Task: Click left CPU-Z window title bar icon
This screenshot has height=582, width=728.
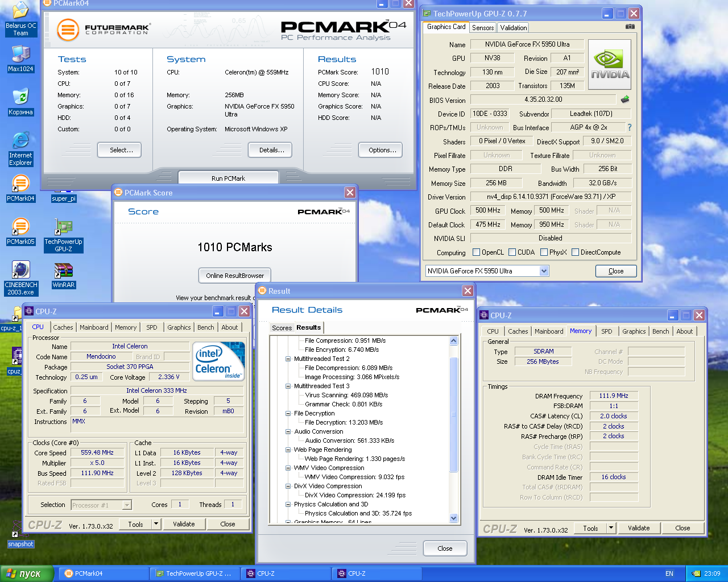Action: [29, 311]
